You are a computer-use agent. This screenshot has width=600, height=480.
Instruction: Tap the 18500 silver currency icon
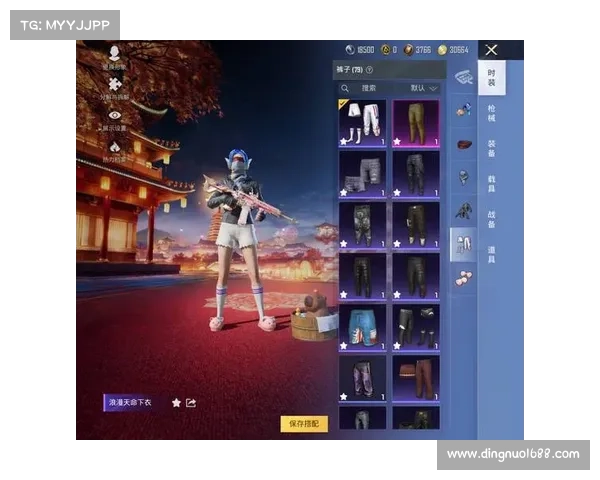pyautogui.click(x=350, y=50)
